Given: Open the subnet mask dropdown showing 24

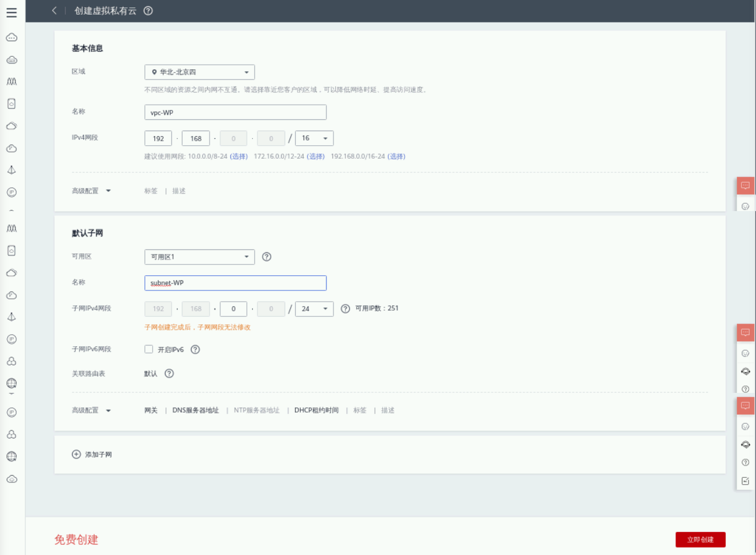Looking at the screenshot, I should (314, 308).
